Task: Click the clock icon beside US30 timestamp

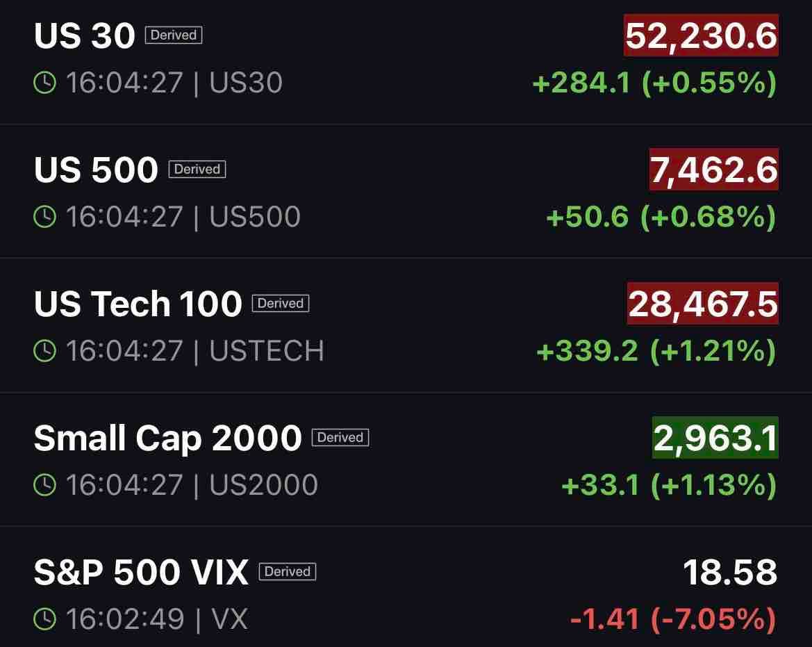Action: click(x=44, y=83)
